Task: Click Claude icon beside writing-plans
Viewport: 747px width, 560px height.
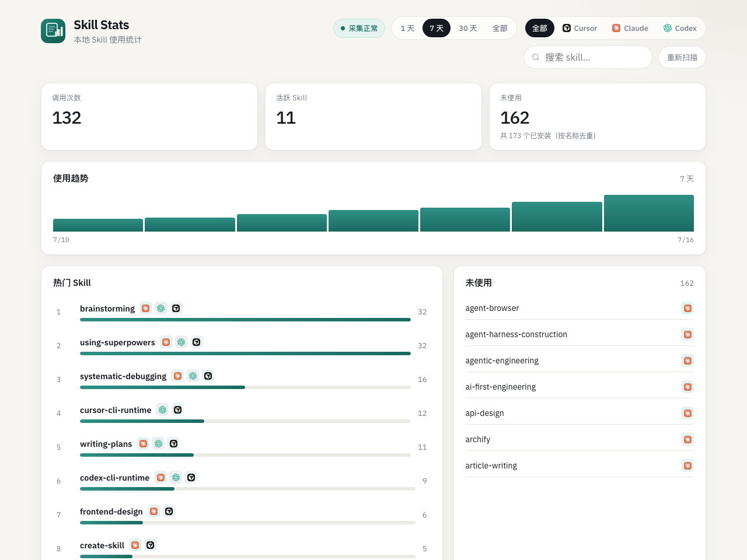Action: click(144, 443)
